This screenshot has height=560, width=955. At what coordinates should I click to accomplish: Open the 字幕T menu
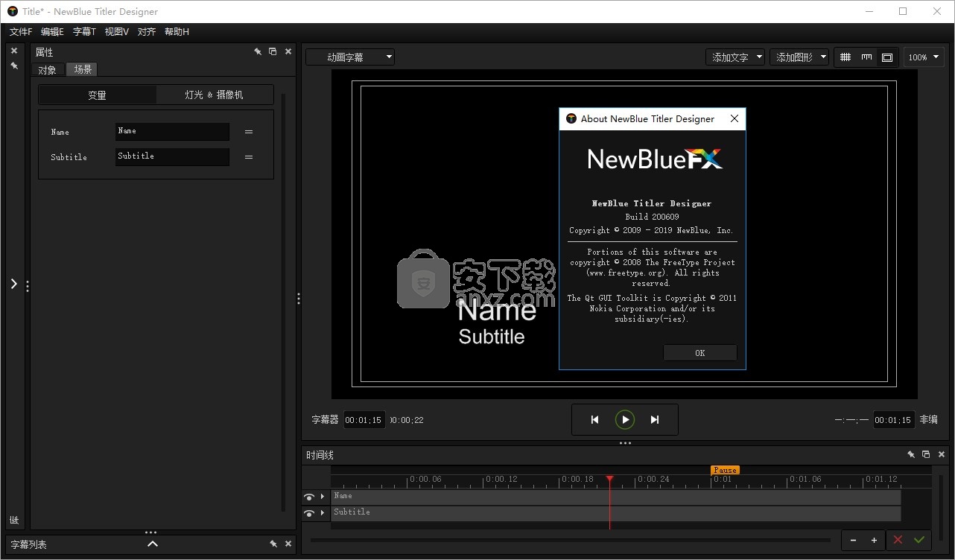[84, 32]
